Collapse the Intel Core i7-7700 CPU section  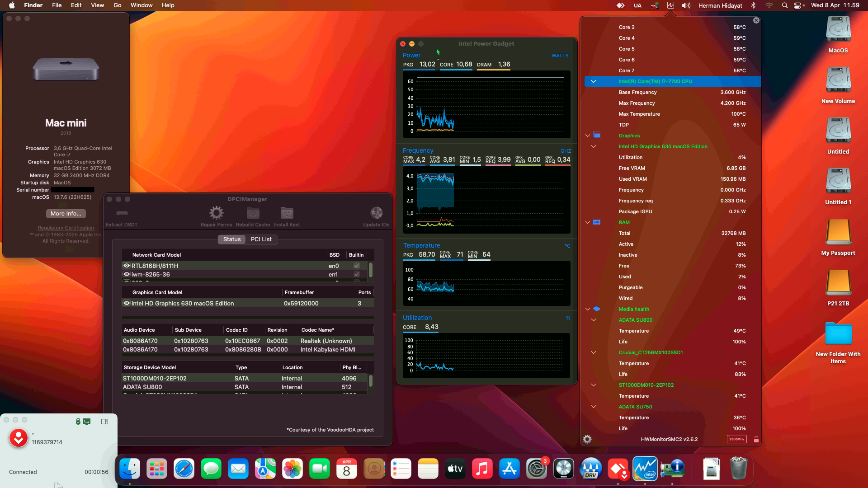point(594,81)
